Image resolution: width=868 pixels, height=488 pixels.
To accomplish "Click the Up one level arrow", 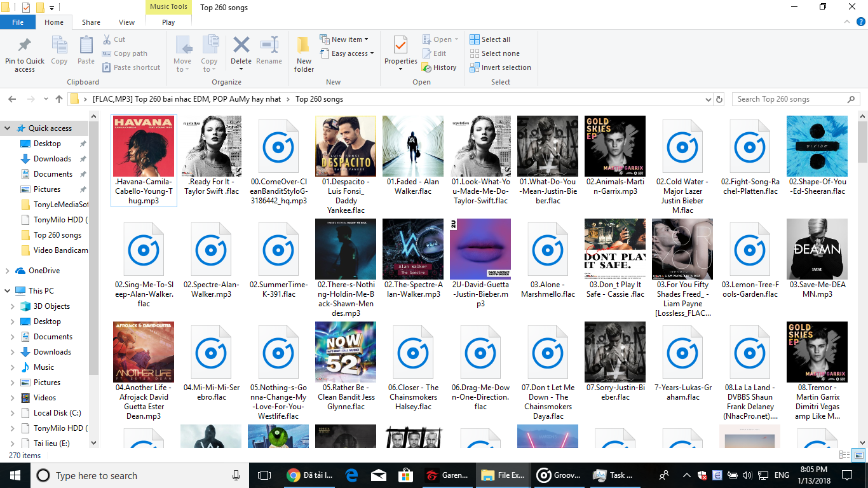I will tap(59, 99).
